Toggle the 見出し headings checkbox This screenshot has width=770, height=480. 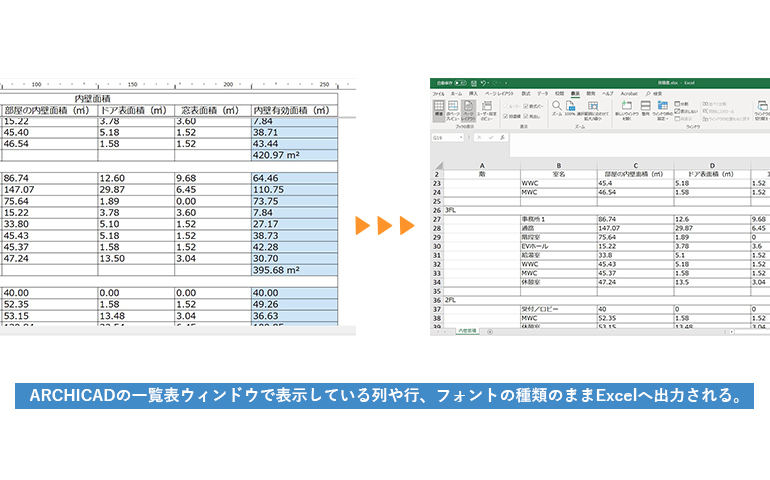(532, 116)
